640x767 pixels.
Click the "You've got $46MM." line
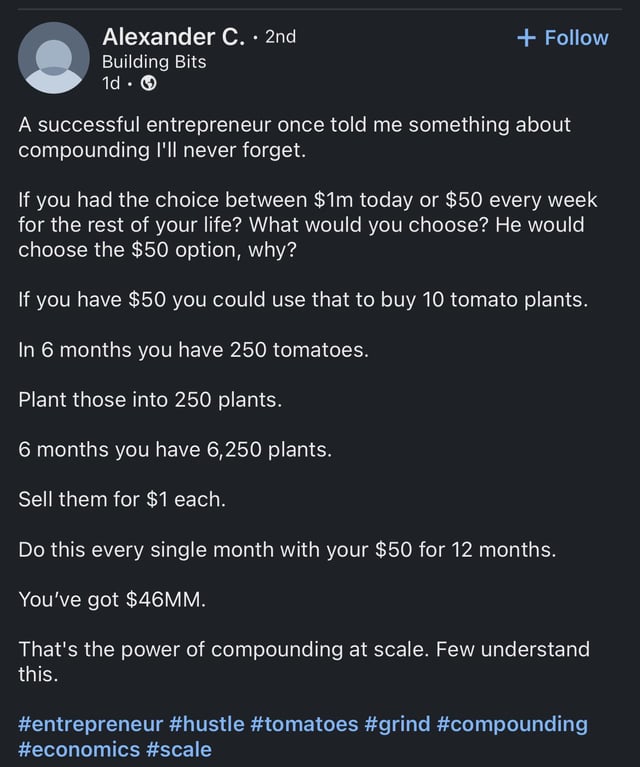(112, 599)
